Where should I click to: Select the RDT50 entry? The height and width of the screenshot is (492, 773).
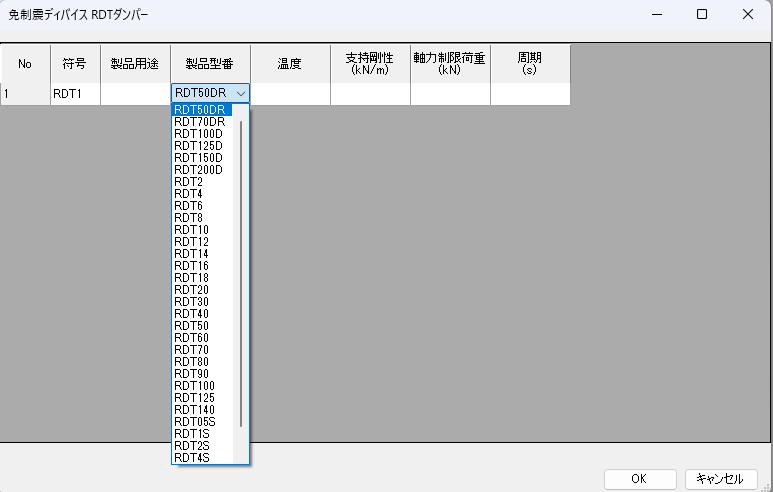tap(202, 326)
